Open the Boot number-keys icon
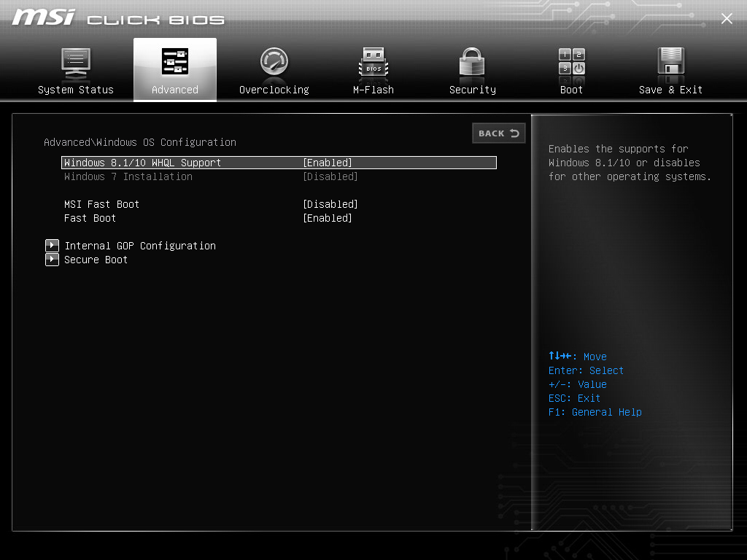The width and height of the screenshot is (747, 560). (572, 62)
